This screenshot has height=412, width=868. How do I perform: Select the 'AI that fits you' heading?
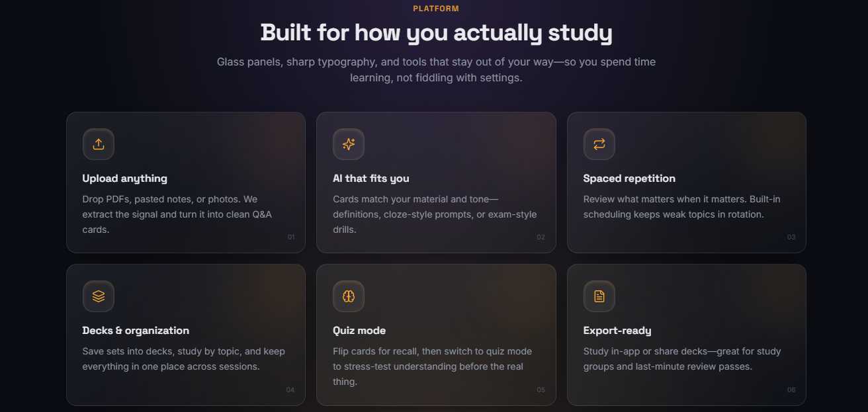pyautogui.click(x=371, y=179)
